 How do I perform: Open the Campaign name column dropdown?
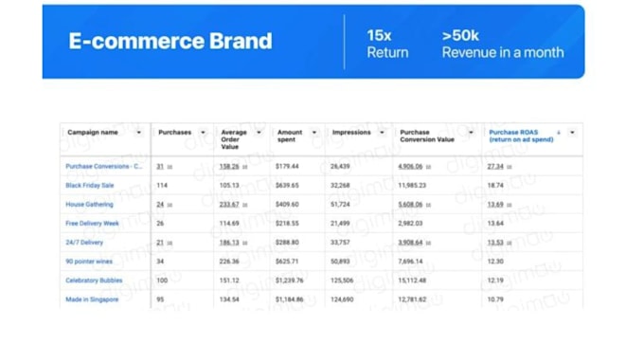click(139, 133)
